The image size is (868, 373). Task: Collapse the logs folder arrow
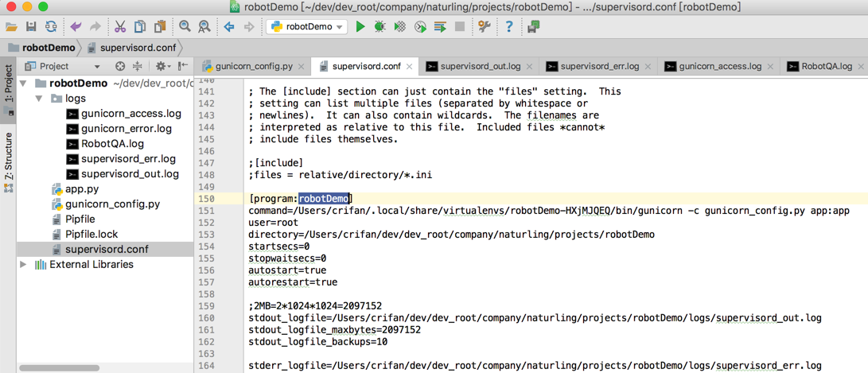tap(38, 99)
